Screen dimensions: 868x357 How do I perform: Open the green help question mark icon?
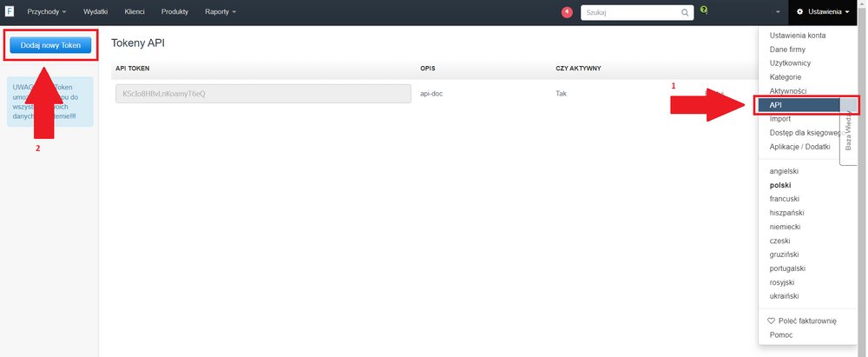click(704, 10)
